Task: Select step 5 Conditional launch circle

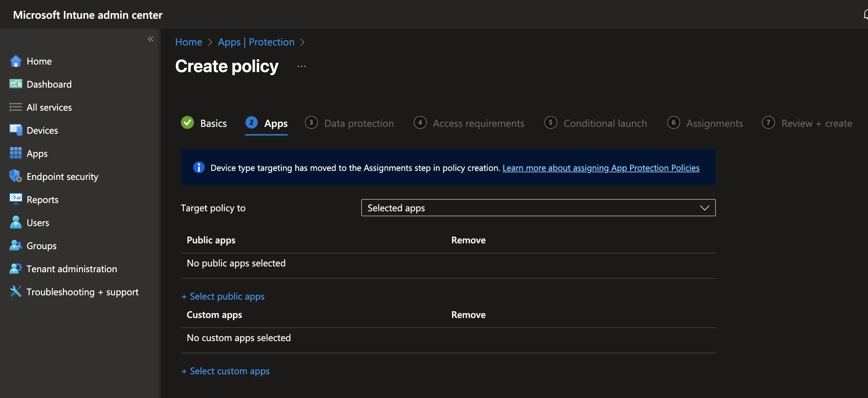Action: [550, 123]
